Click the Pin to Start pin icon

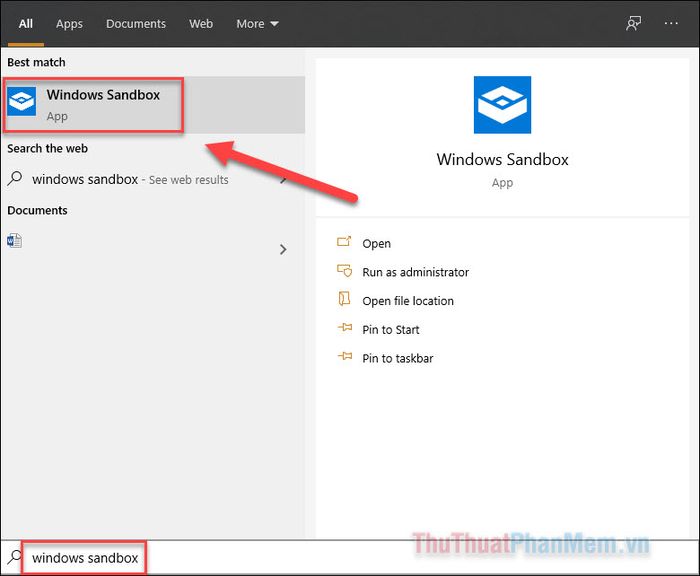pos(345,327)
